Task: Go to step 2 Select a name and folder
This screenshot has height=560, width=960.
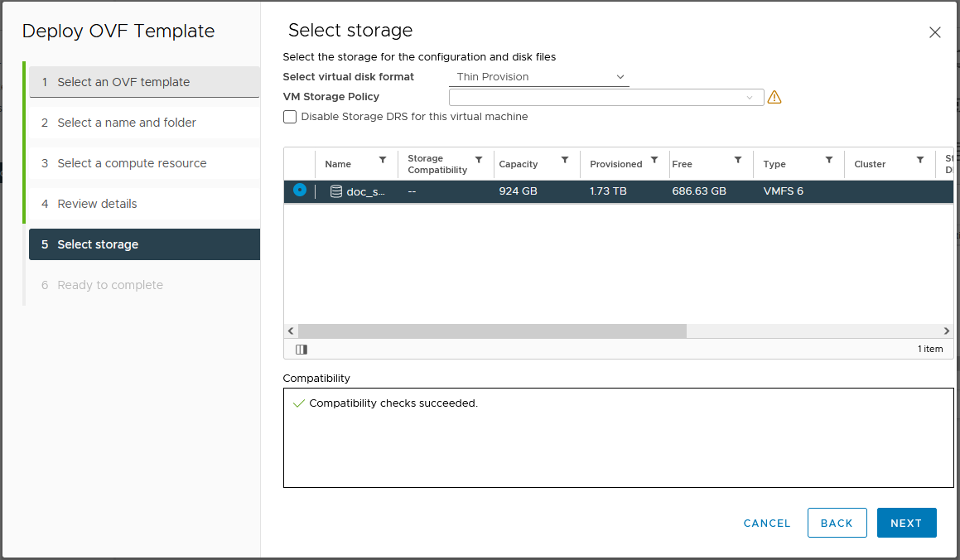Action: (144, 123)
